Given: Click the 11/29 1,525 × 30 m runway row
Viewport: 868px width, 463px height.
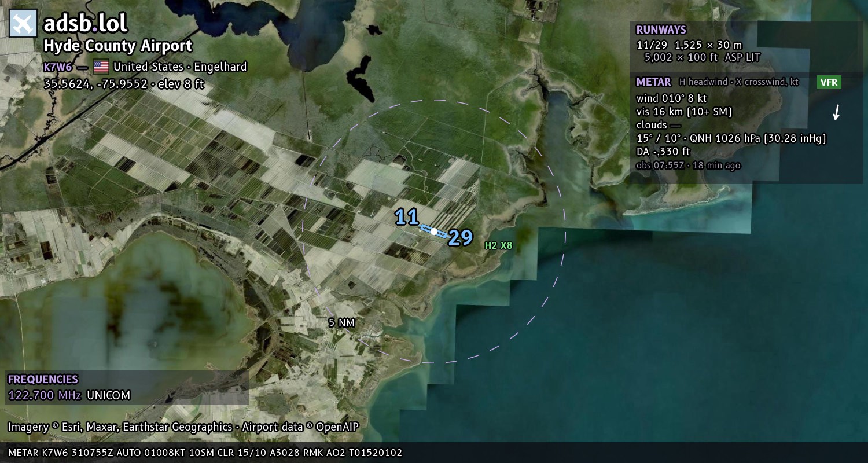Looking at the screenshot, I should click(x=689, y=45).
